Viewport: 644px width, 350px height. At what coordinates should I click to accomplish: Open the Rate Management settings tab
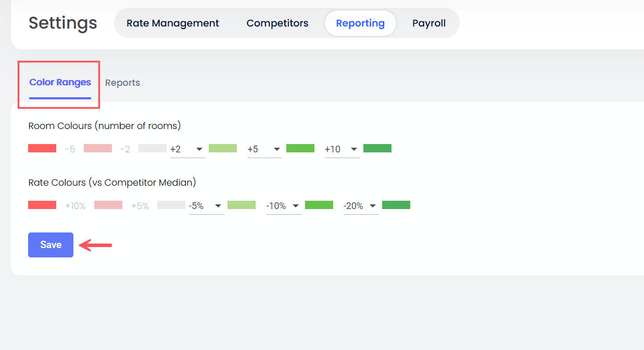point(173,23)
